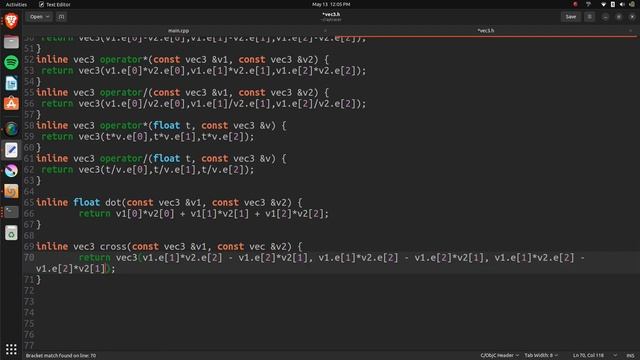Viewport: 640px width, 360px height.
Task: Toggle INS insert mode in status bar
Action: pos(630,355)
